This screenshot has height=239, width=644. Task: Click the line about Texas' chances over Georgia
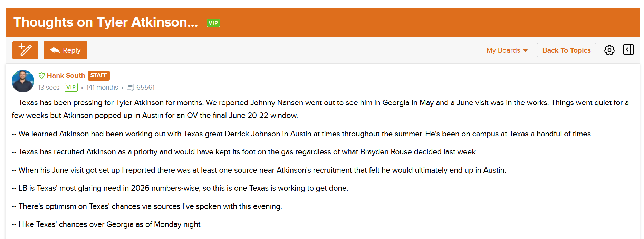106,224
